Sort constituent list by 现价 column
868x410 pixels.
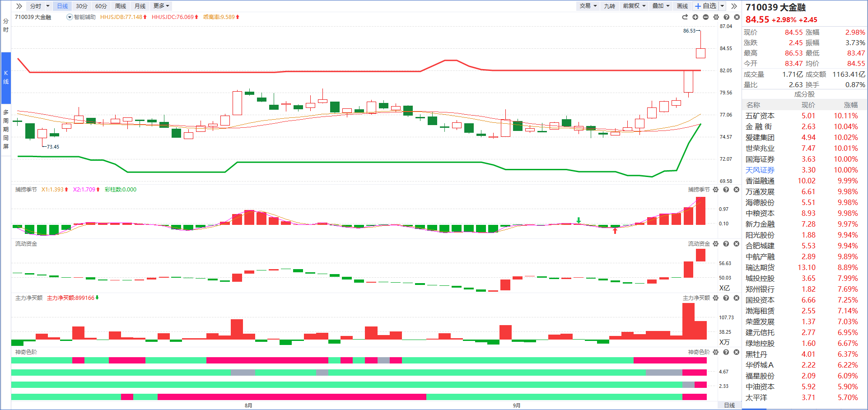808,105
